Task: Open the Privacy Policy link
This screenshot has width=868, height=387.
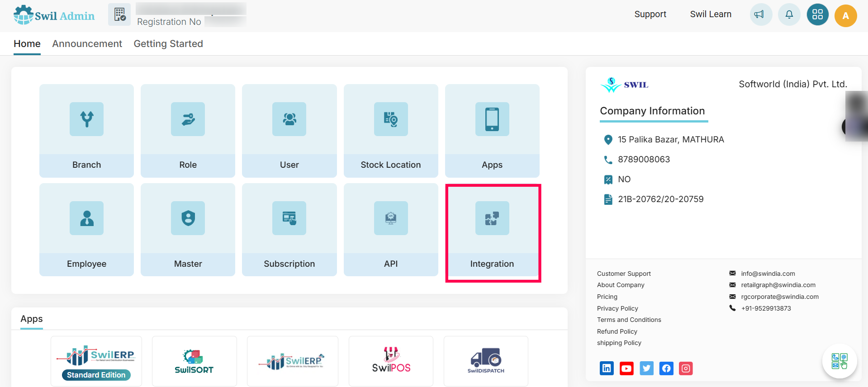Action: tap(617, 308)
